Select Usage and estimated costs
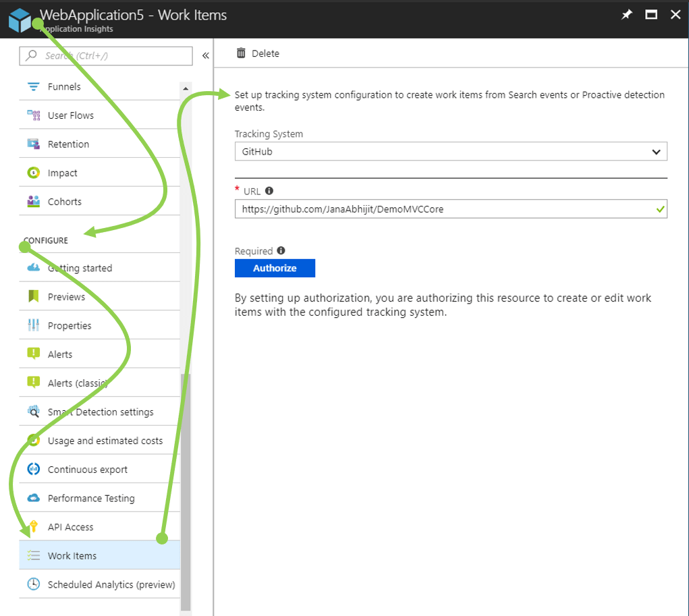The width and height of the screenshot is (689, 616). pyautogui.click(x=104, y=440)
